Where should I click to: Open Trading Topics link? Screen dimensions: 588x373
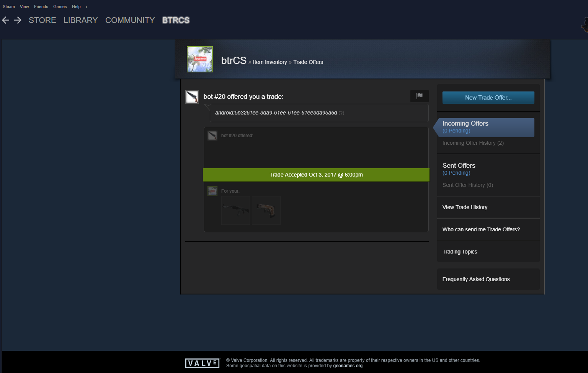click(460, 252)
